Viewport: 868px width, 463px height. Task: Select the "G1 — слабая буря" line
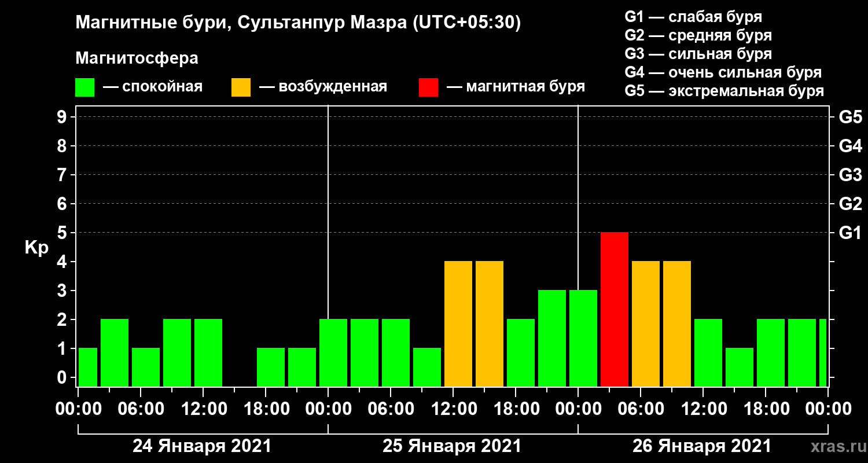[693, 16]
